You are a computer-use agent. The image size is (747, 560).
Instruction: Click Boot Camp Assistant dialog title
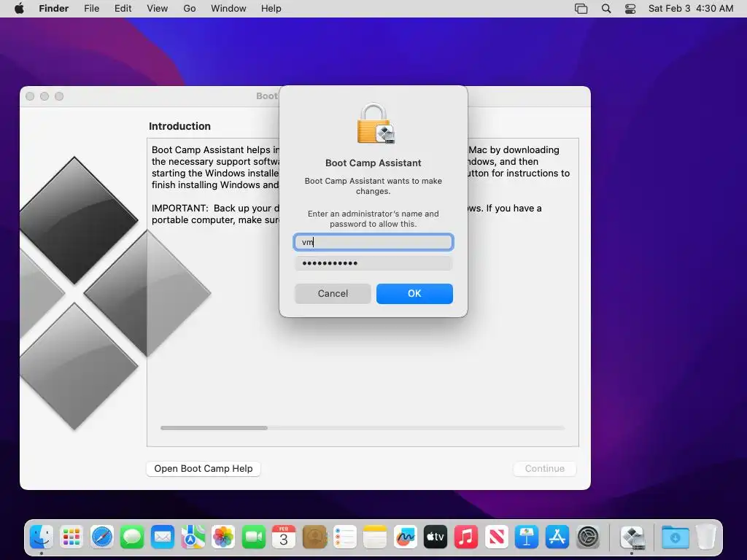(373, 163)
